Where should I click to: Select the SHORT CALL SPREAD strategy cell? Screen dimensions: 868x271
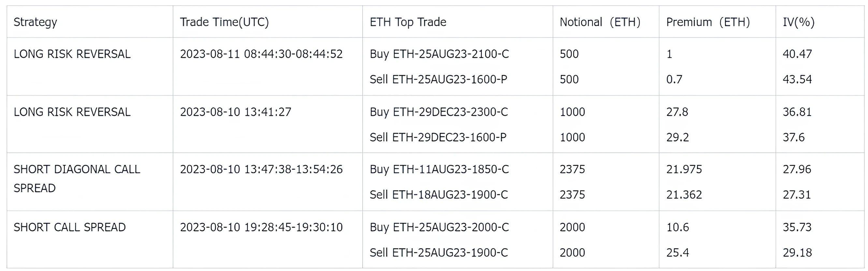[x=70, y=227]
